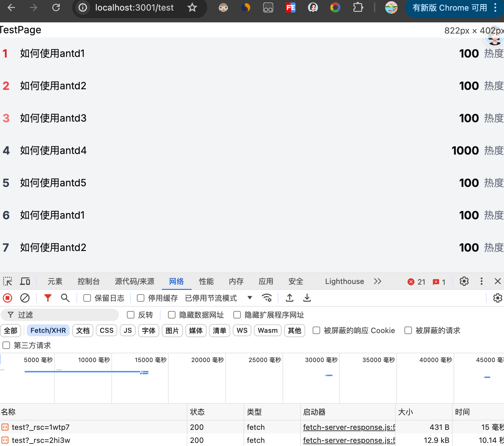Switch to the Lighthouse tab
The image size is (504, 446).
tap(344, 281)
